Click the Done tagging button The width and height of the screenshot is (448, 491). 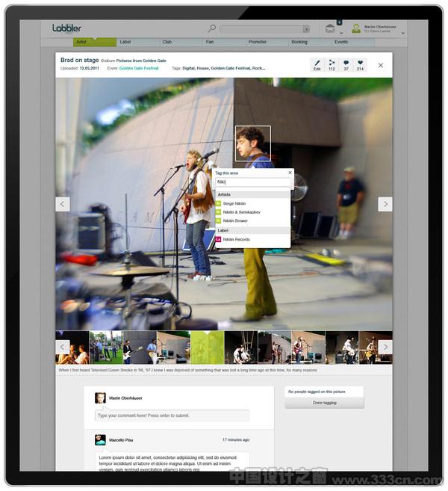pos(324,403)
